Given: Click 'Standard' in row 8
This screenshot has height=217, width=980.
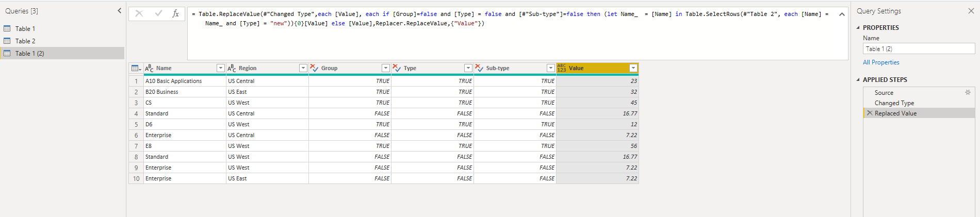Looking at the screenshot, I should coord(185,157).
